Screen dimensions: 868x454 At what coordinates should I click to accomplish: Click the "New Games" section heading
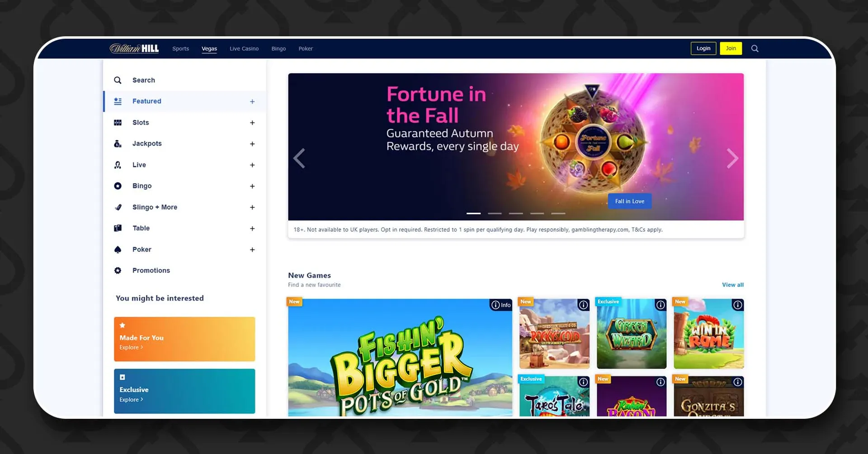pyautogui.click(x=309, y=275)
